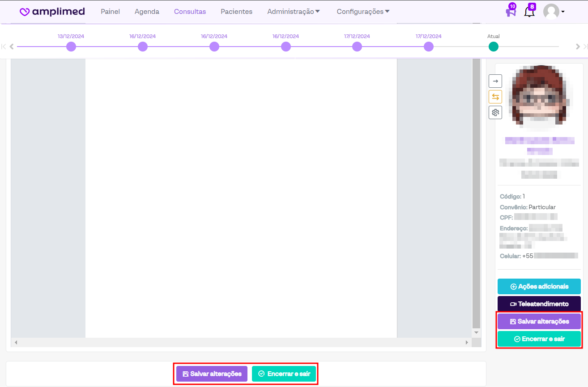Open the megaphone announcements icon
The width and height of the screenshot is (588, 387).
[x=510, y=12]
